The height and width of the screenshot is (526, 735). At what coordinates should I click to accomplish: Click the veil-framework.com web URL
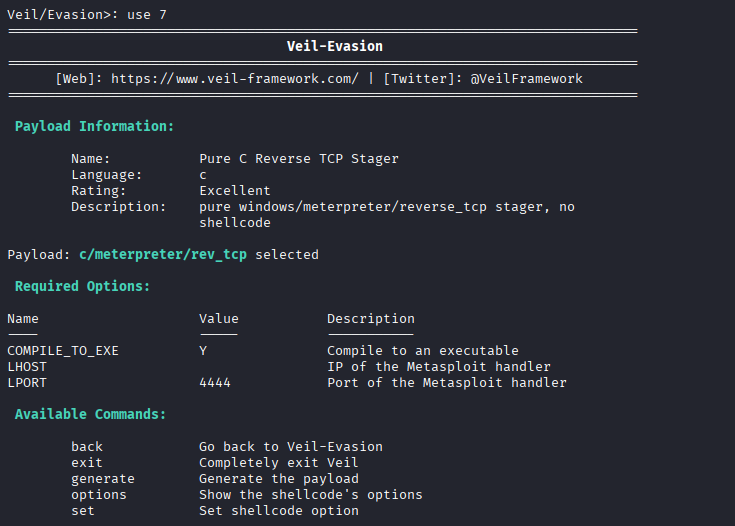point(235,79)
